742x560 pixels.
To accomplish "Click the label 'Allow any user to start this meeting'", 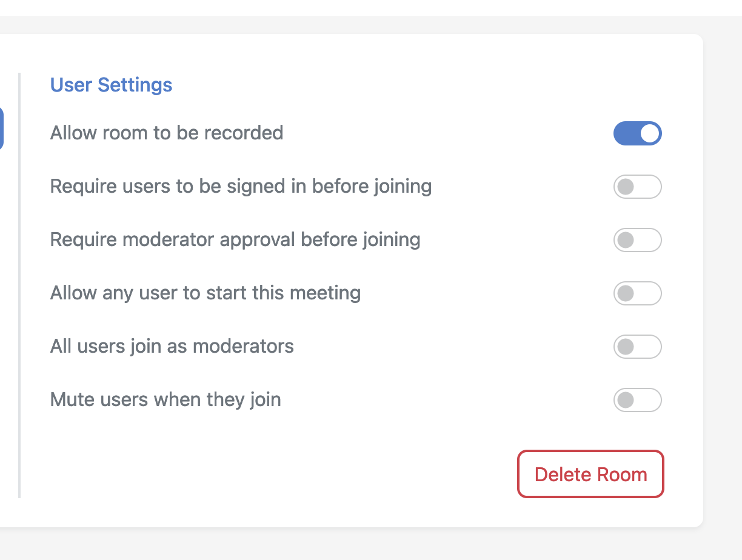I will pos(205,293).
